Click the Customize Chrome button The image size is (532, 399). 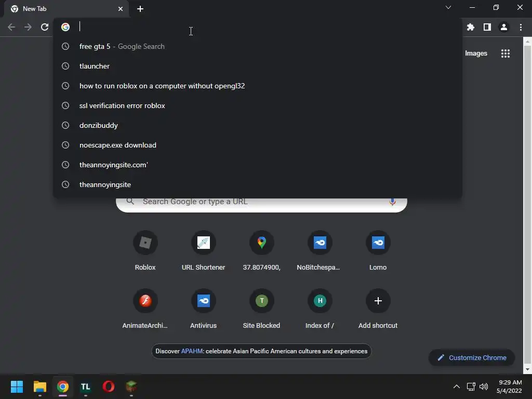[472, 357]
